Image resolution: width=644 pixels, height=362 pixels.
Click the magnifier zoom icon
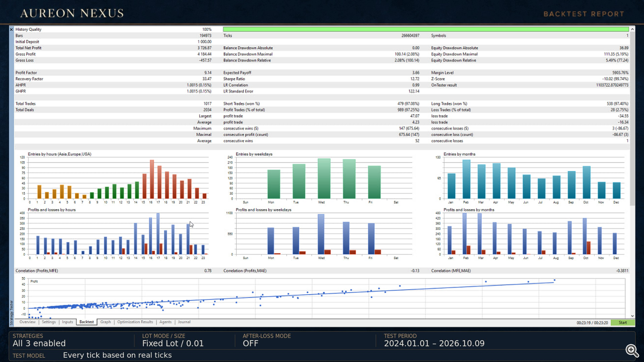632,350
